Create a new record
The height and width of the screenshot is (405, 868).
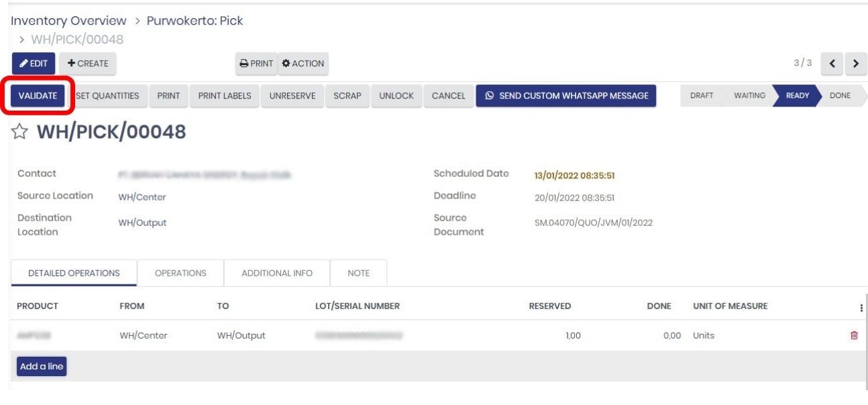[x=88, y=64]
